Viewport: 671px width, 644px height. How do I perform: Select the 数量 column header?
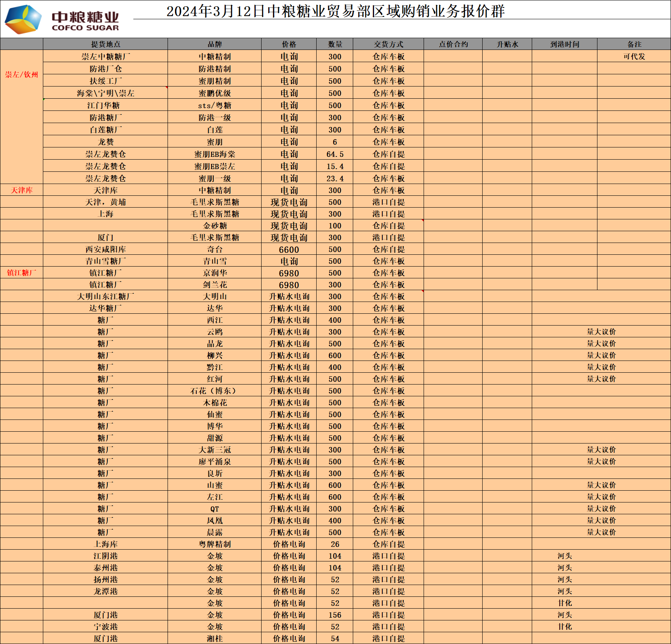[x=335, y=44]
